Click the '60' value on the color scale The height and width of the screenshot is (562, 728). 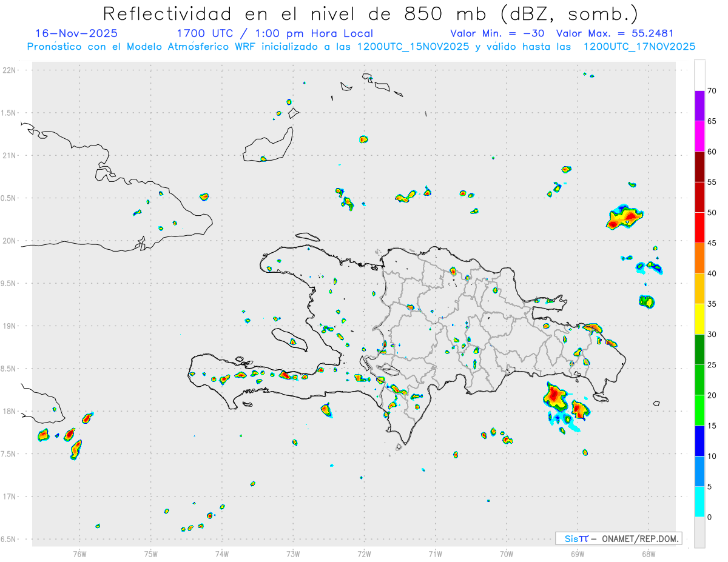click(x=712, y=152)
